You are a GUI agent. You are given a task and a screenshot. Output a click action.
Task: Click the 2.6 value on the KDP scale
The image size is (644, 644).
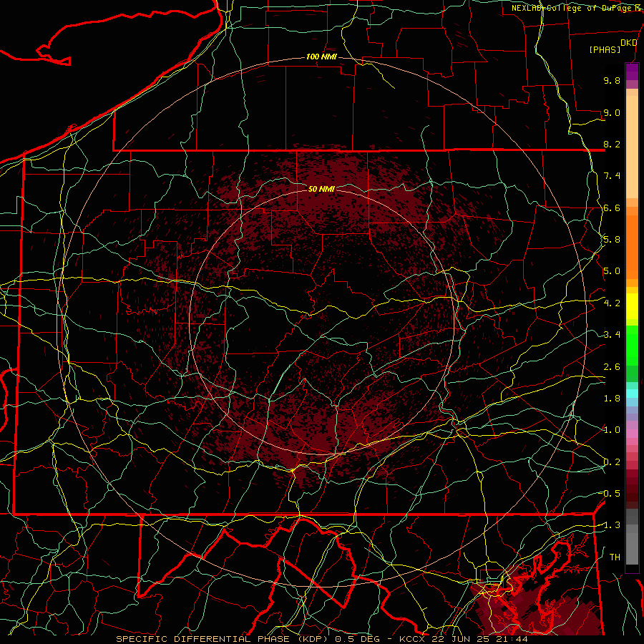point(612,367)
